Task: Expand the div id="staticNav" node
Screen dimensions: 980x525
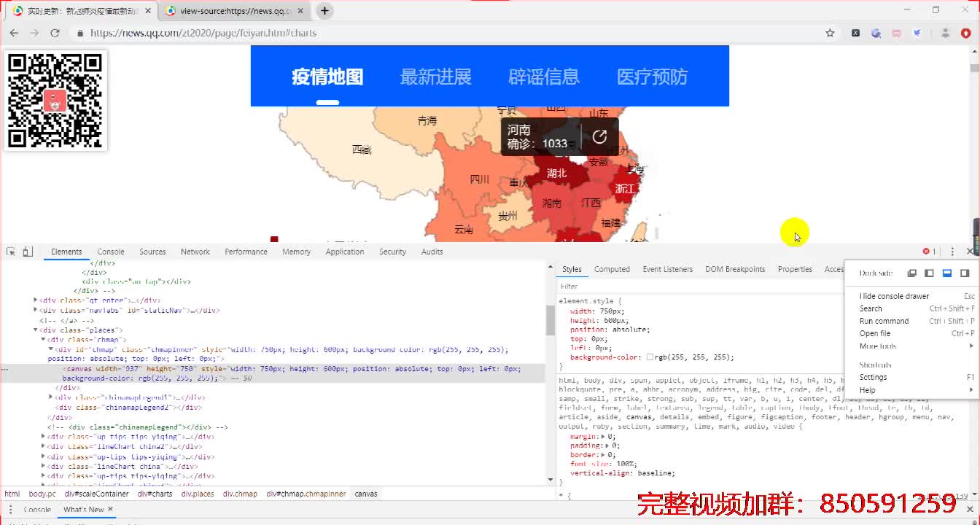Action: tap(36, 310)
